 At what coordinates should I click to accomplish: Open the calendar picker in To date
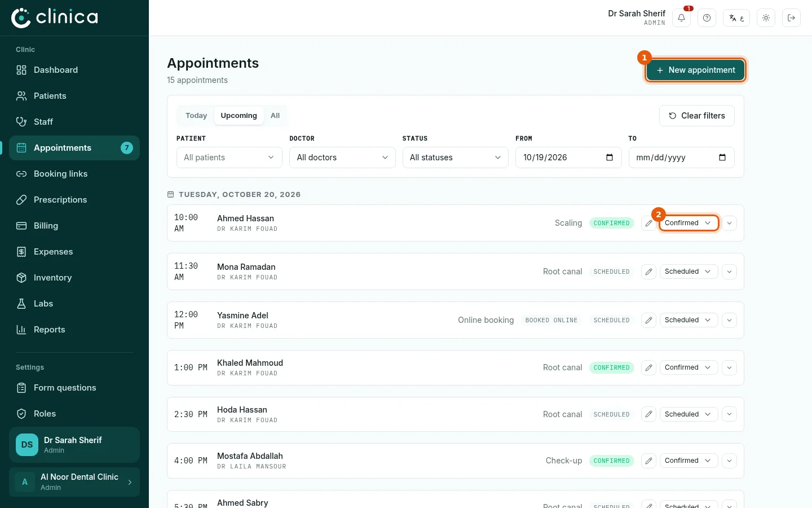(722, 157)
